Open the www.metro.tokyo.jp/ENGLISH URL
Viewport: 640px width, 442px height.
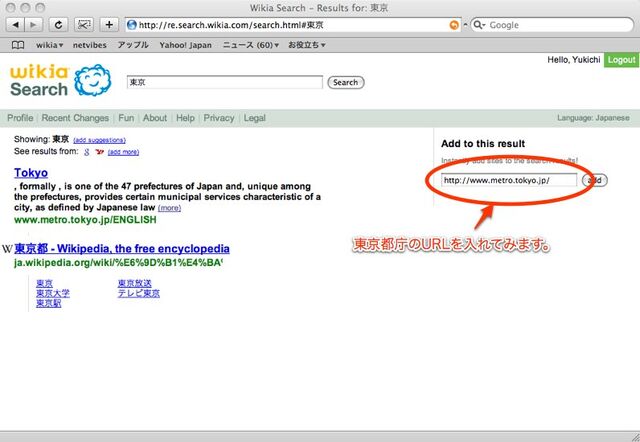[85, 220]
